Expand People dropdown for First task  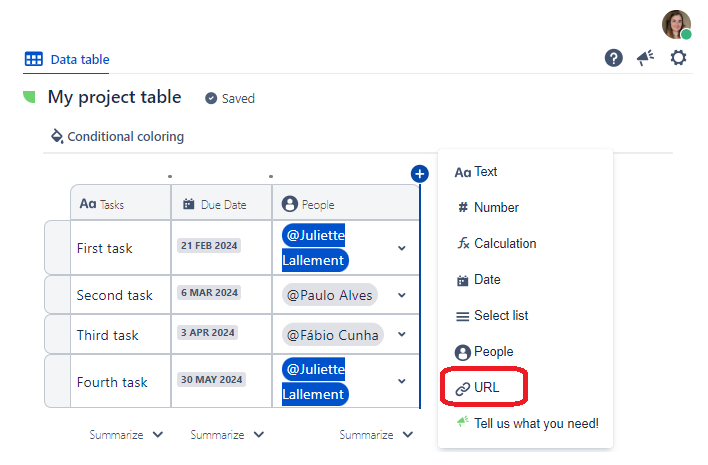click(x=402, y=248)
